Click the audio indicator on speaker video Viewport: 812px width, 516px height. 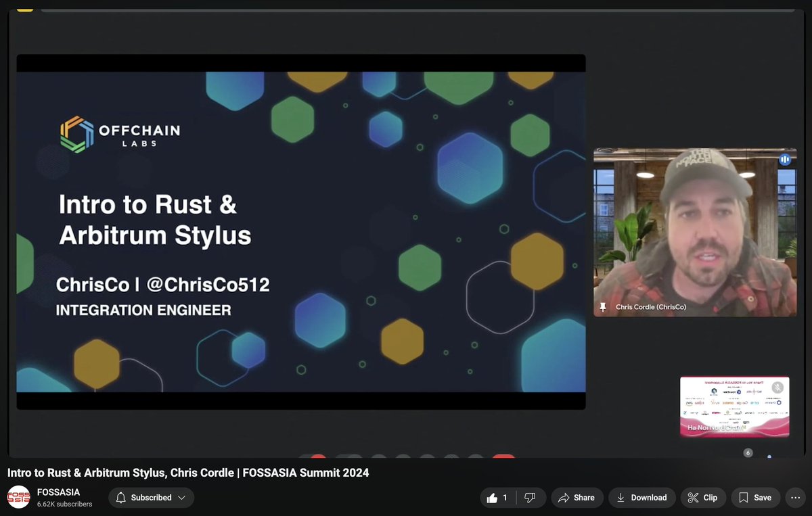tap(785, 160)
